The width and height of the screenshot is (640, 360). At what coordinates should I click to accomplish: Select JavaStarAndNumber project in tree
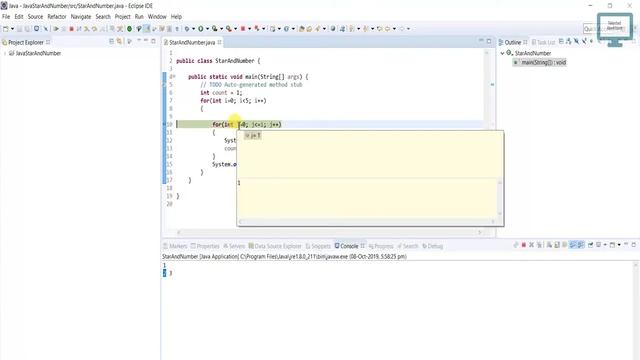(38, 53)
